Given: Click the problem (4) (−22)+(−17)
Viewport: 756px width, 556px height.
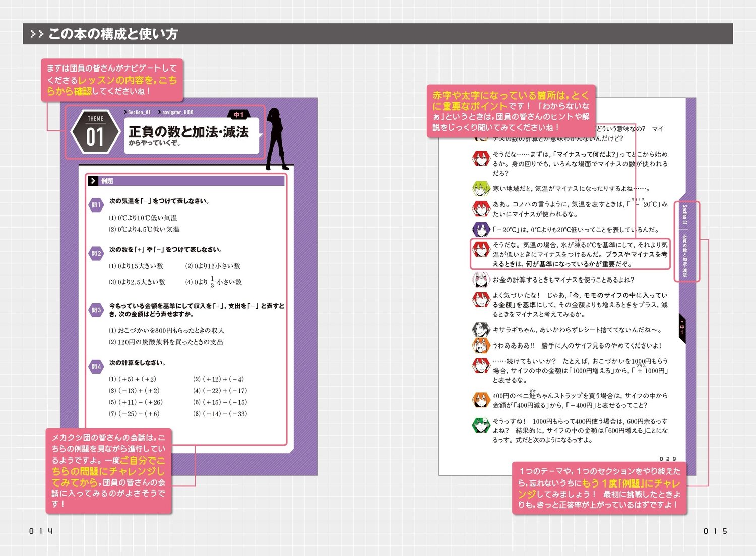Looking at the screenshot, I should pos(220,391).
